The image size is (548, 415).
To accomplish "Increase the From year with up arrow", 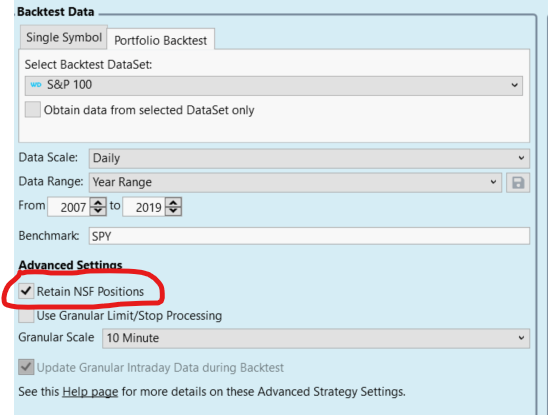I will 98,202.
